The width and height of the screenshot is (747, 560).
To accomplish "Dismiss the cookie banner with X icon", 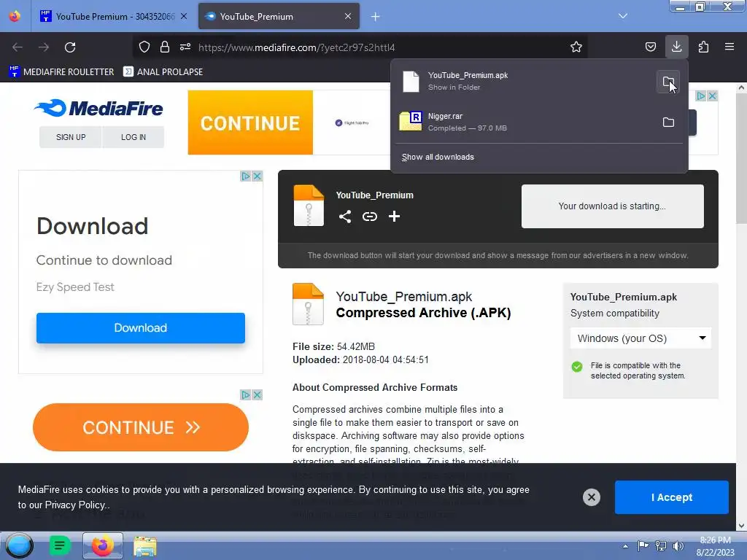I will pyautogui.click(x=591, y=497).
